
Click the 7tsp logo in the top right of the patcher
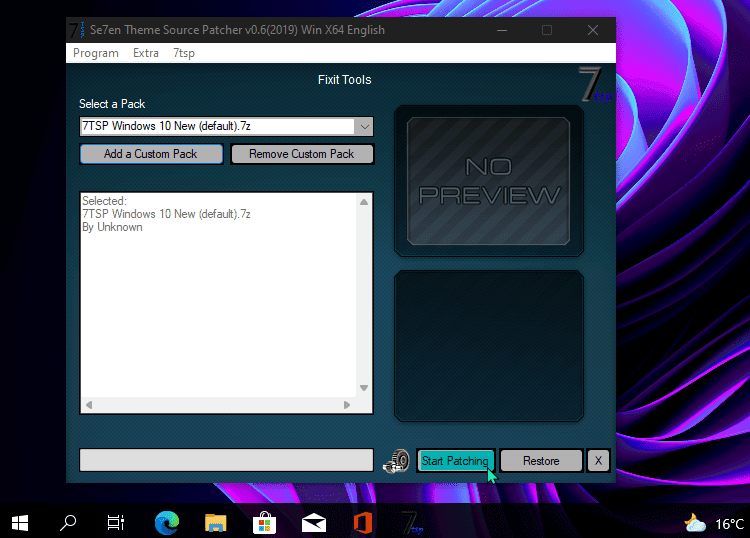point(596,85)
